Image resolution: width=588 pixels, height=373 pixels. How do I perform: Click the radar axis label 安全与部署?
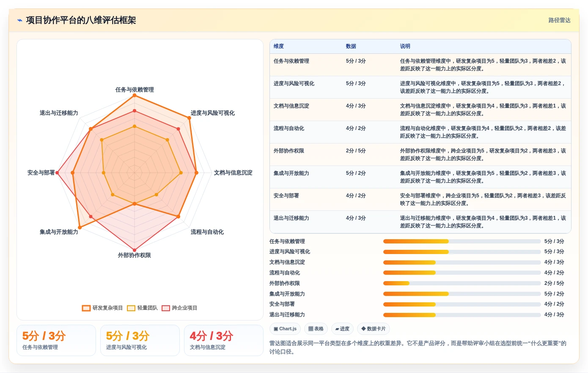tap(41, 173)
